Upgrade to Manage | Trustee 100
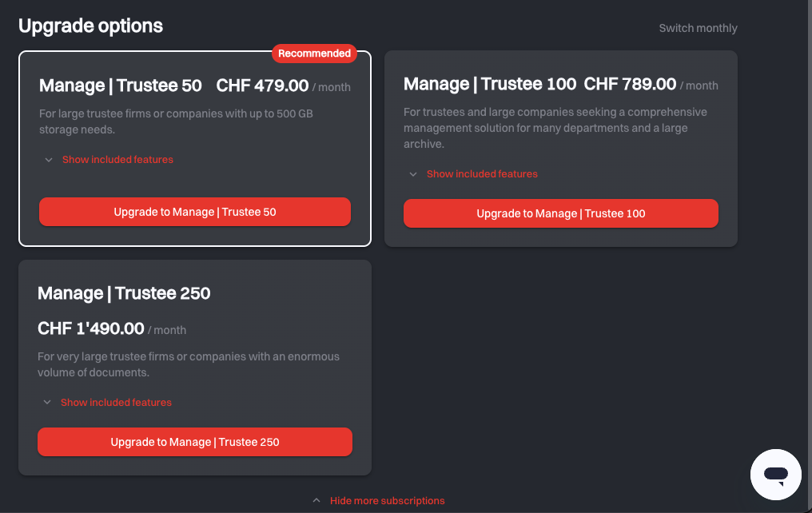Viewport: 812px width, 513px height. [x=561, y=213]
